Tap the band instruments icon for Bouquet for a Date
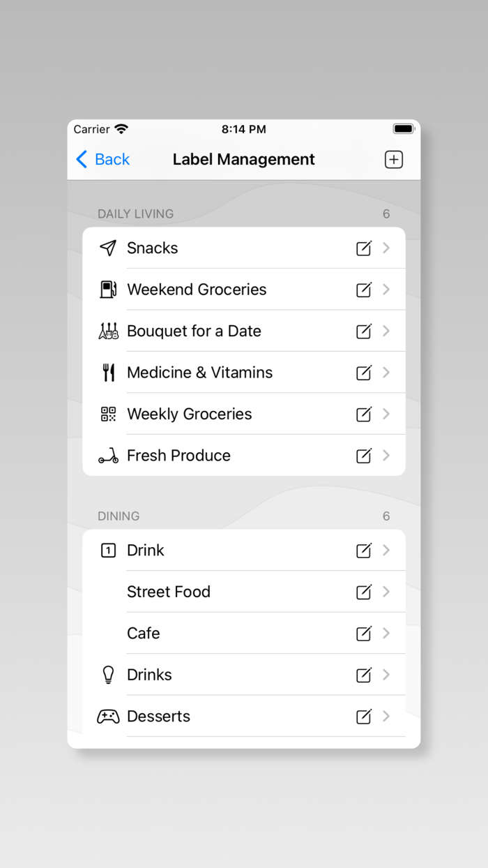Image resolution: width=488 pixels, height=868 pixels. 108,331
